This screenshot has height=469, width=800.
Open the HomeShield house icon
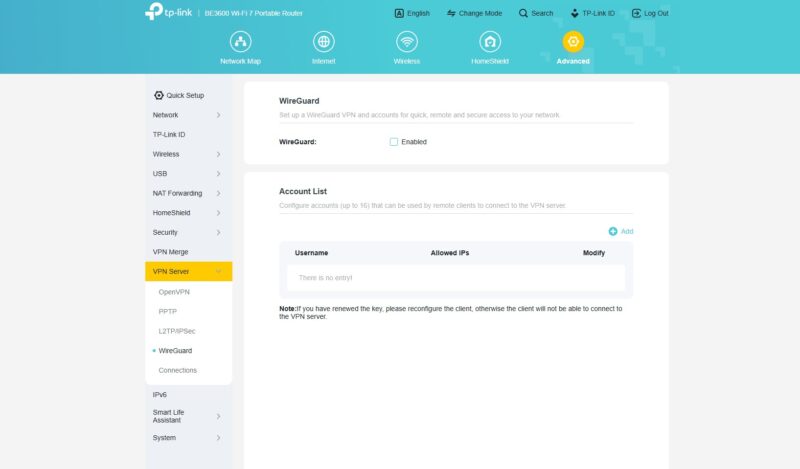[490, 42]
